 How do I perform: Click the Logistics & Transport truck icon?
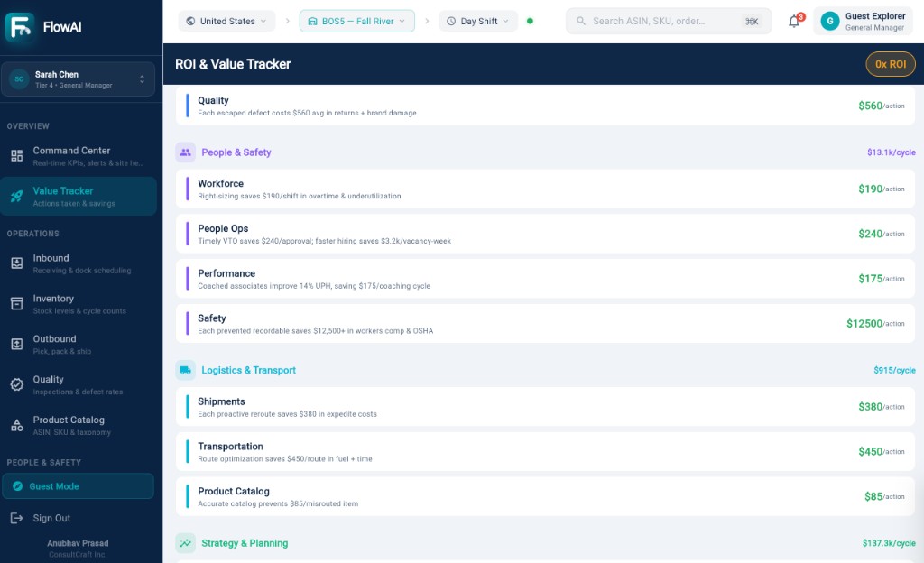(186, 371)
